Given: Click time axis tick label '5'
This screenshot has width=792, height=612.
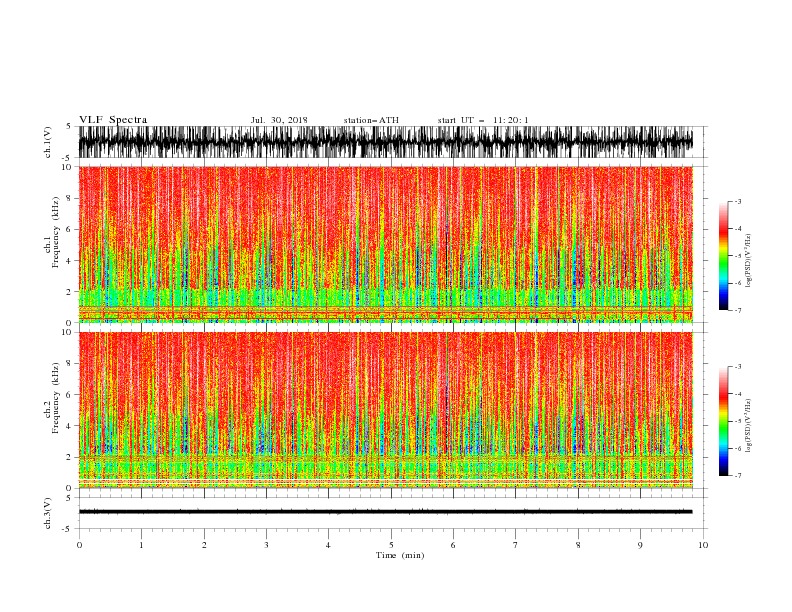Looking at the screenshot, I should tap(391, 545).
